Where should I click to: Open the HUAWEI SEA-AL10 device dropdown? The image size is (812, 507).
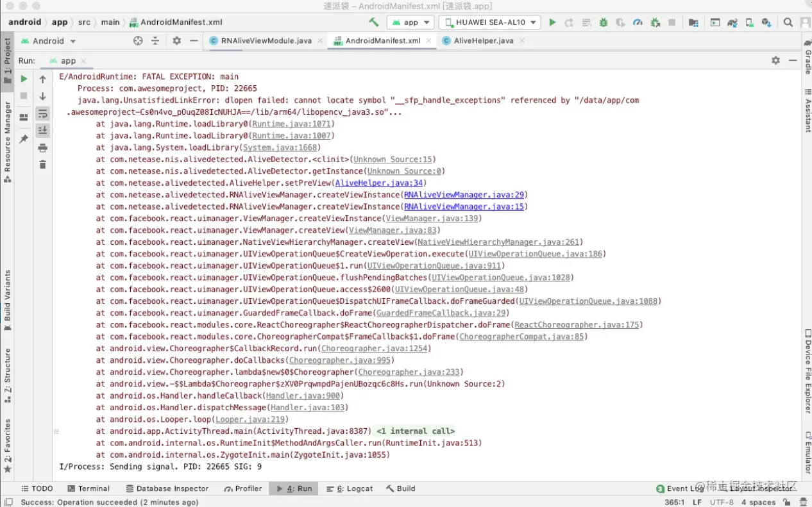[x=489, y=22]
